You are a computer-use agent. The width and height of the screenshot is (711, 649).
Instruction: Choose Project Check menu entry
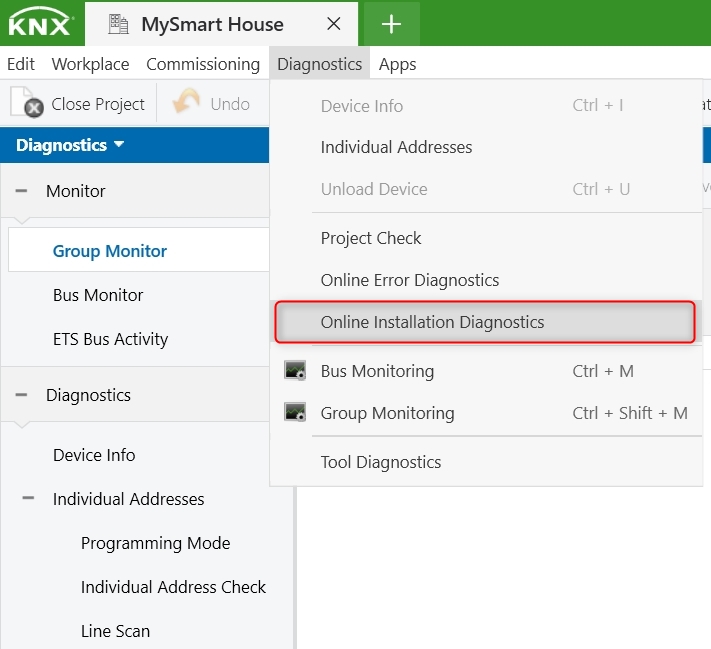486,238
